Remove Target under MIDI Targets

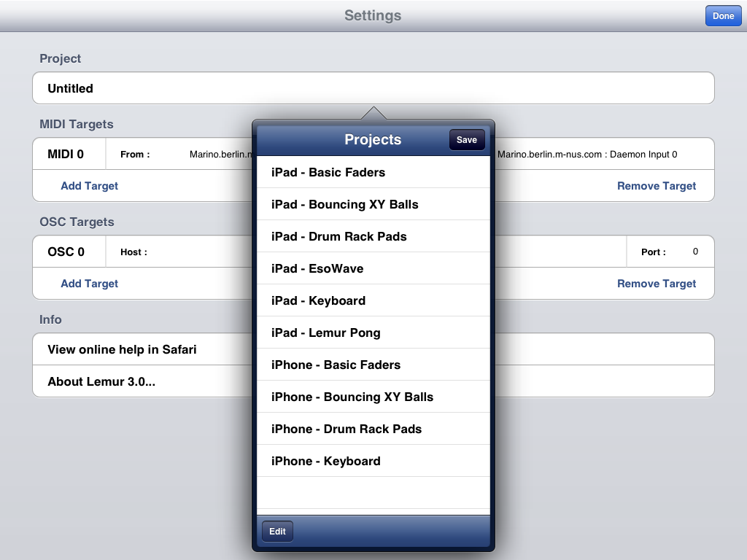coord(657,186)
